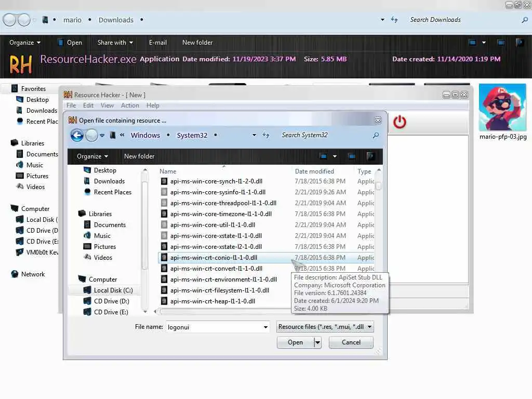Click the red power icon in Resource Hacker

[x=400, y=122]
